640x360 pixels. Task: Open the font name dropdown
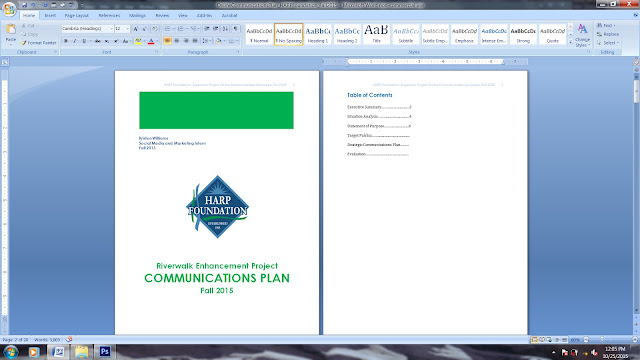(x=112, y=29)
